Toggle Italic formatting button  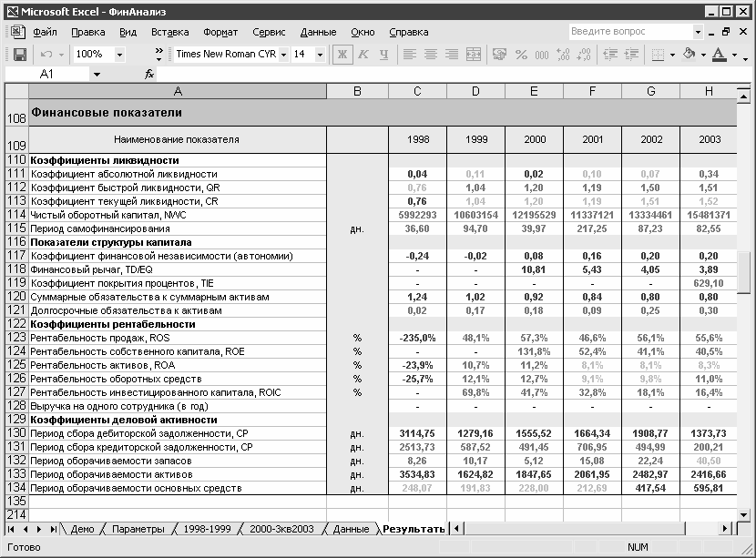(363, 55)
